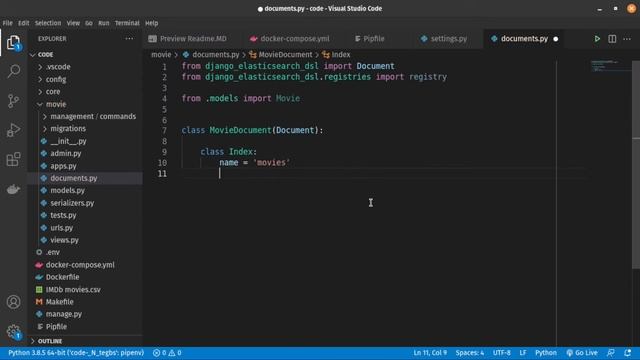Open the Terminal menu

(127, 23)
